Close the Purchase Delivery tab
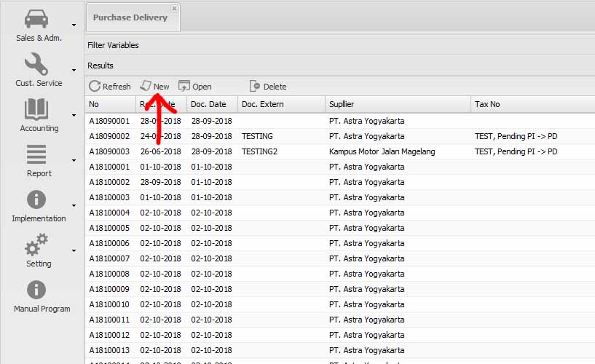The height and width of the screenshot is (364, 595). (x=174, y=9)
